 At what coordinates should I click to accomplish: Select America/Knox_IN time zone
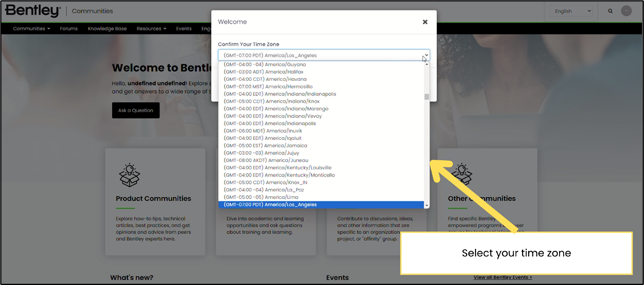[x=321, y=183]
